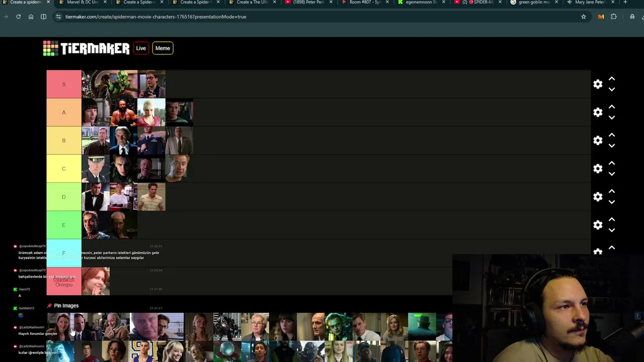The height and width of the screenshot is (362, 644).
Task: Click the TierMaker logo
Action: pos(86,48)
